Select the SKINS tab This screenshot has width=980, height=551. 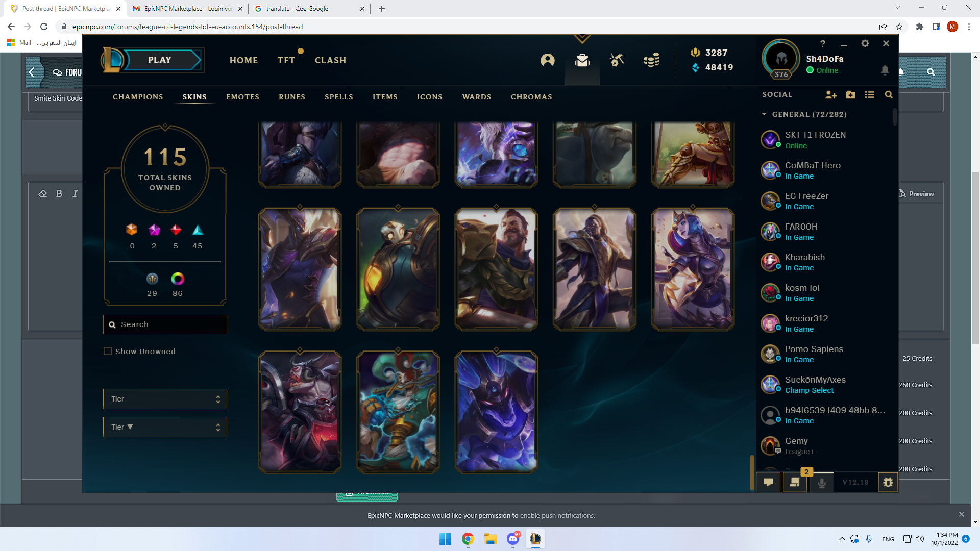194,97
